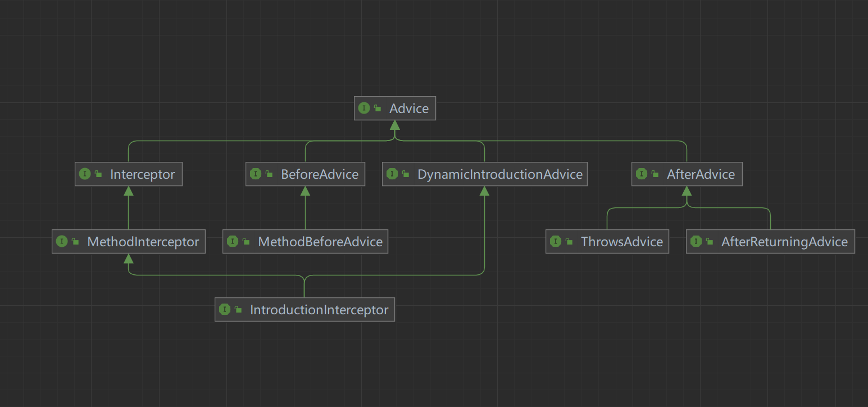Click the interface icon on the AfterAdvice node
The width and height of the screenshot is (868, 407).
coord(642,174)
